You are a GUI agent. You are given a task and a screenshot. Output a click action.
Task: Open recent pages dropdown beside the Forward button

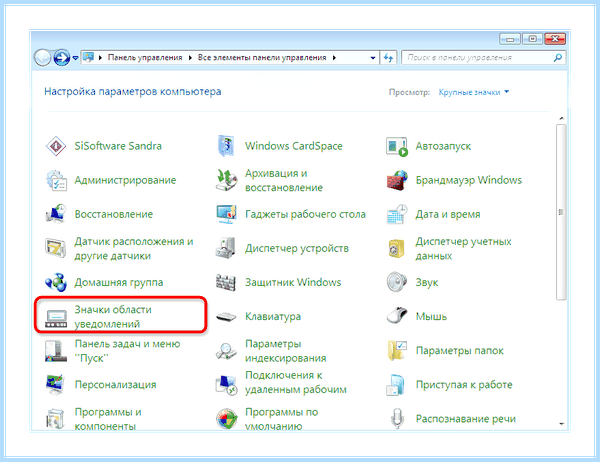coord(75,58)
